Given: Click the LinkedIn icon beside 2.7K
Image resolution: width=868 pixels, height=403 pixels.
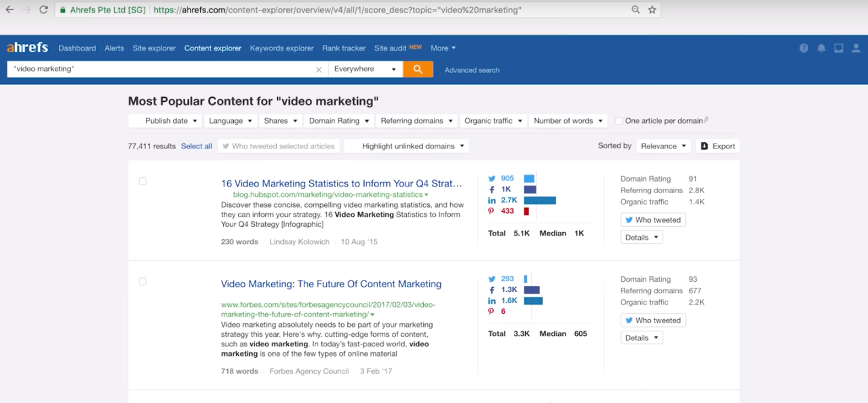Looking at the screenshot, I should click(x=492, y=200).
